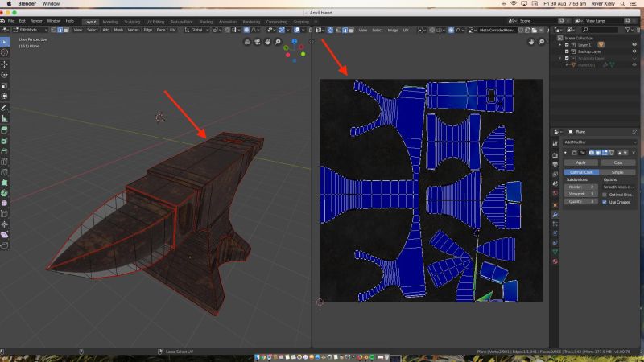This screenshot has width=644, height=362.
Task: Toggle the Backup Layer collection checkbox
Action: pyautogui.click(x=567, y=51)
